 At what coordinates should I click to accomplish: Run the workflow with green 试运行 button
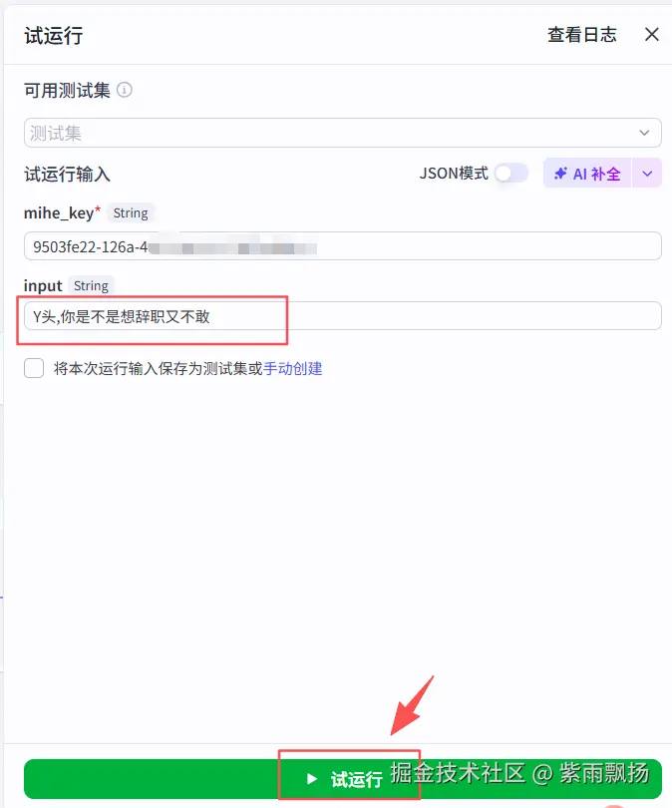[342, 779]
